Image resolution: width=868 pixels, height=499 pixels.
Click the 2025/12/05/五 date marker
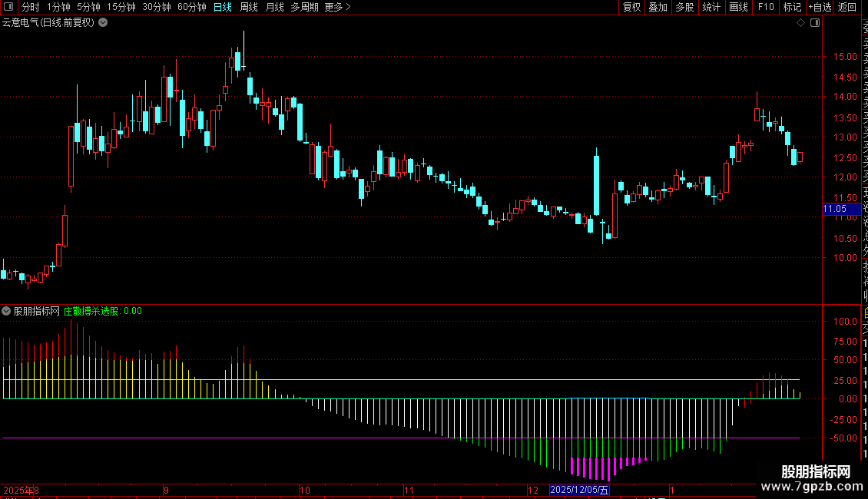(x=580, y=490)
